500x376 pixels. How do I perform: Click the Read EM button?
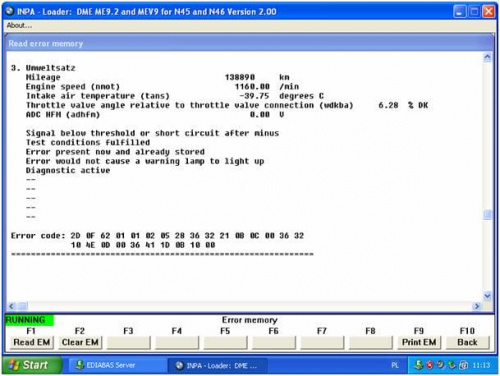[x=32, y=342]
